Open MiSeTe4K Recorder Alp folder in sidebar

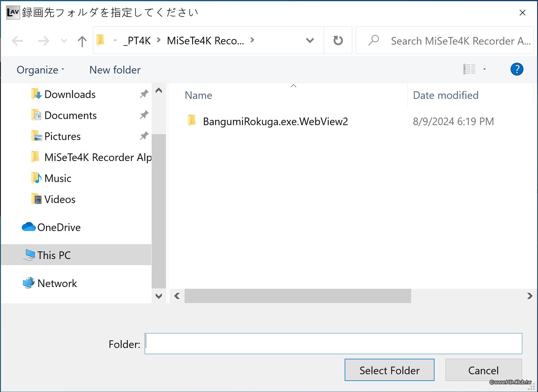tap(98, 157)
